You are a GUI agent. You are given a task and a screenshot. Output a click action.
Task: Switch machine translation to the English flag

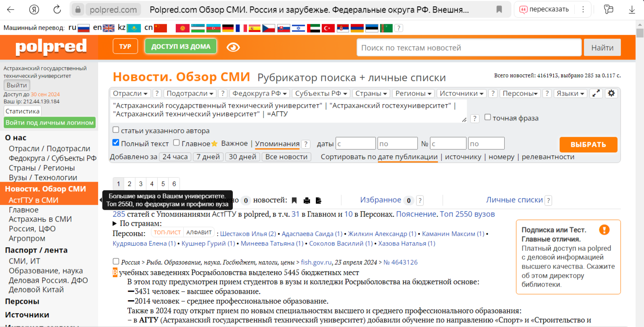(x=109, y=28)
